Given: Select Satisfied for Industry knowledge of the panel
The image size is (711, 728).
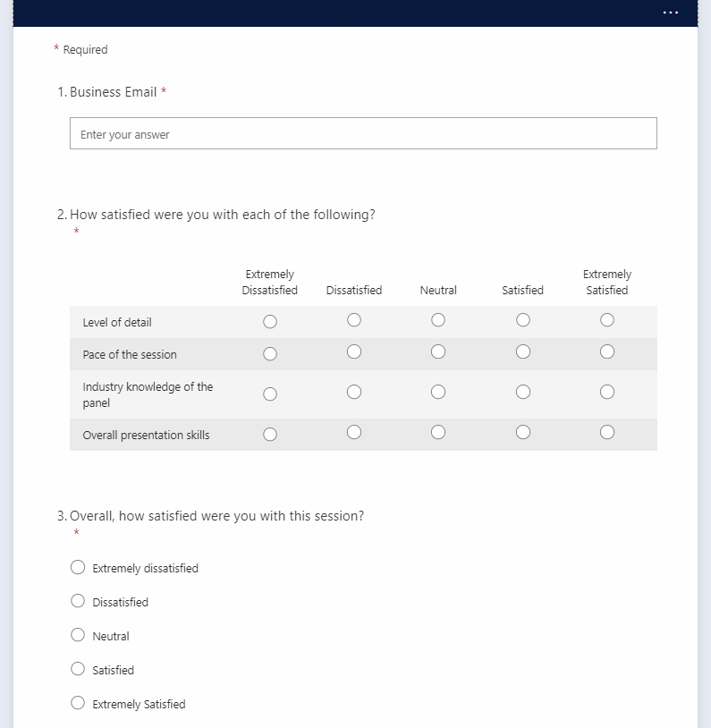Looking at the screenshot, I should [522, 392].
